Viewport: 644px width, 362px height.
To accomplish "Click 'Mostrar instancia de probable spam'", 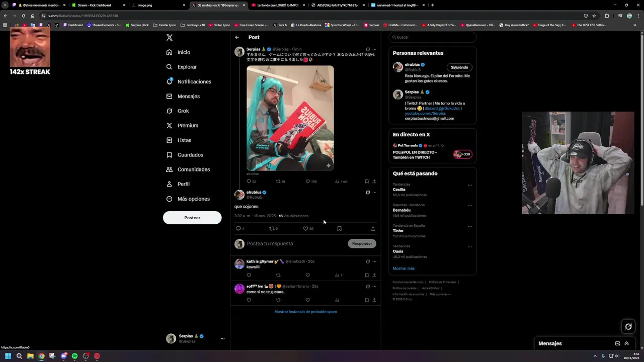I will (305, 312).
